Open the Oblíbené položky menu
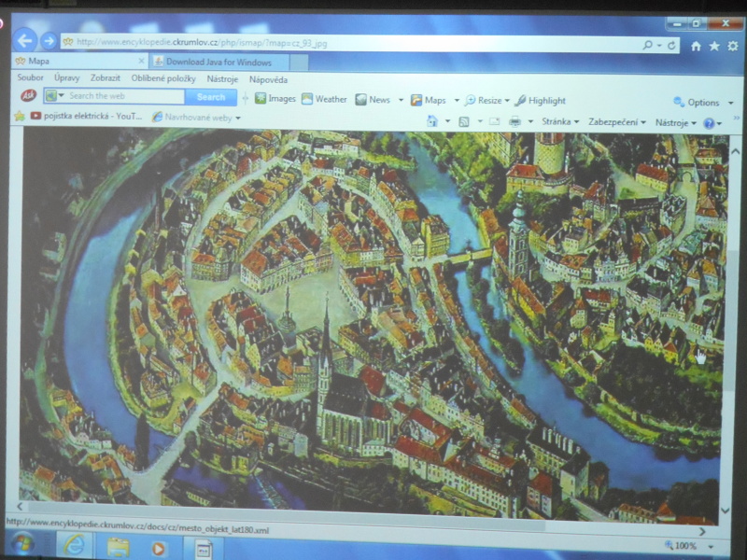 [x=163, y=78]
